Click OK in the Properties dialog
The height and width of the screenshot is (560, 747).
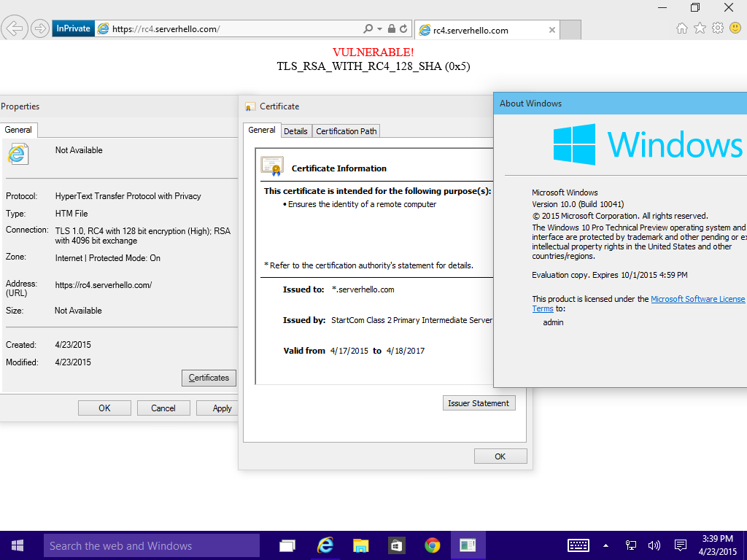[104, 408]
